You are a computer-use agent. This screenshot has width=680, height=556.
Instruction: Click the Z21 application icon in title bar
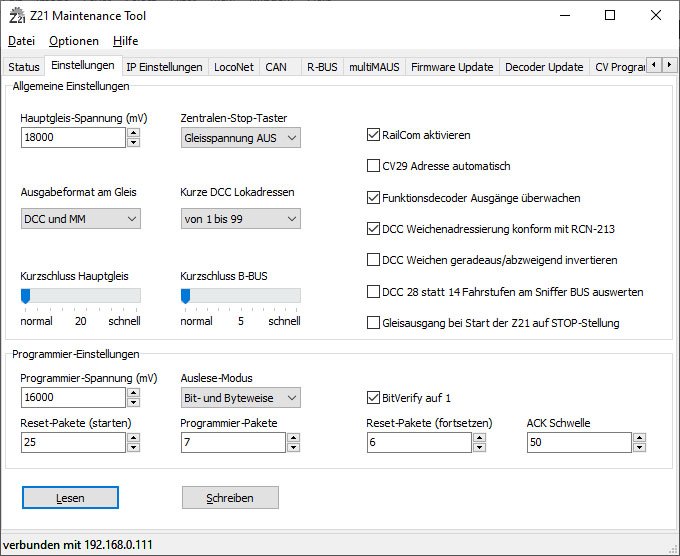click(17, 16)
